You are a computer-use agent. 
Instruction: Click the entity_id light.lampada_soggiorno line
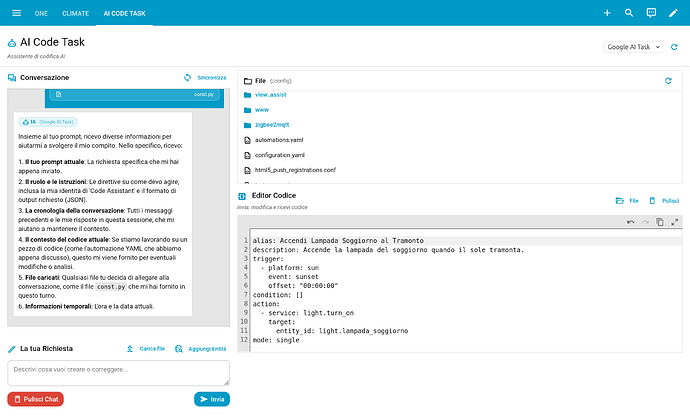click(342, 331)
